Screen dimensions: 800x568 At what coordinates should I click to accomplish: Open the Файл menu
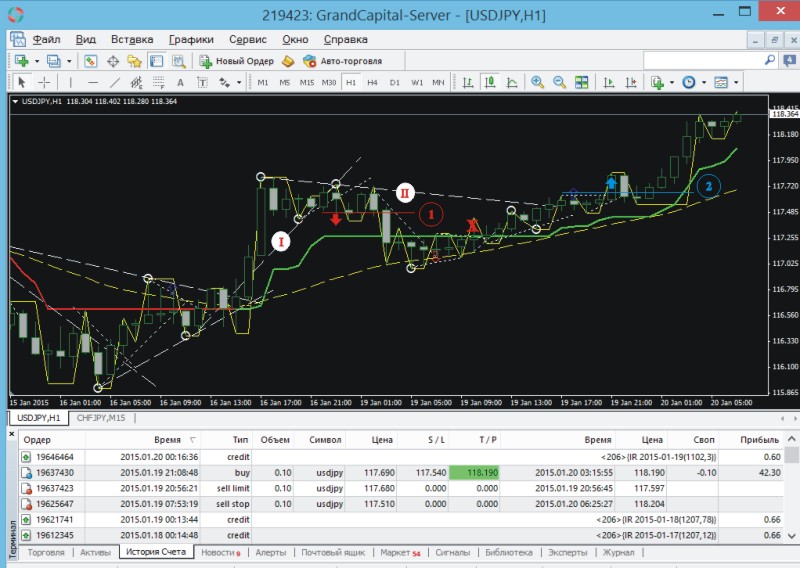46,40
